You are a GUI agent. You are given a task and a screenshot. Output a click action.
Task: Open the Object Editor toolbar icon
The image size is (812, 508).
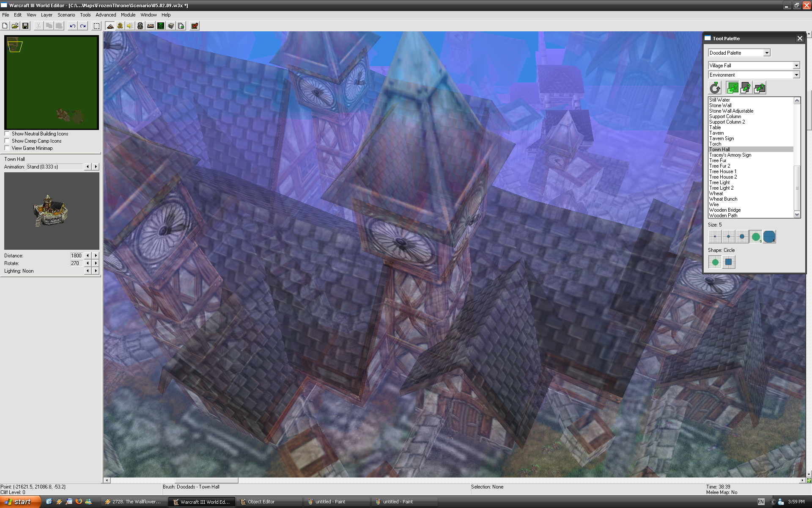(x=140, y=26)
